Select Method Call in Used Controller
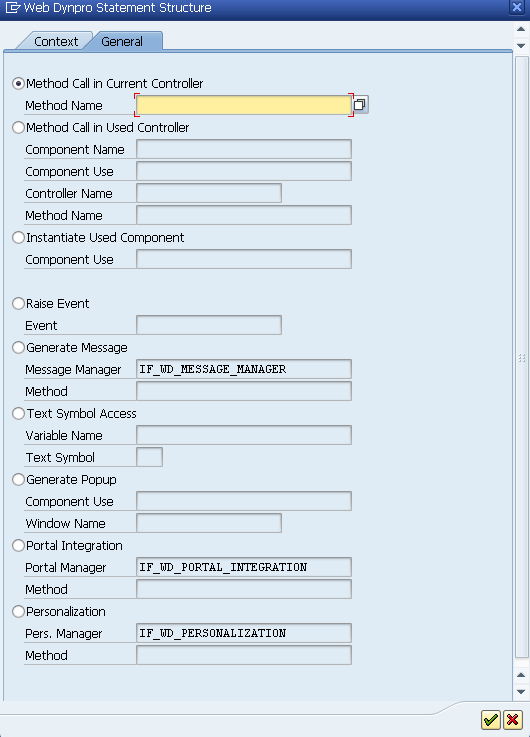 (x=18, y=128)
